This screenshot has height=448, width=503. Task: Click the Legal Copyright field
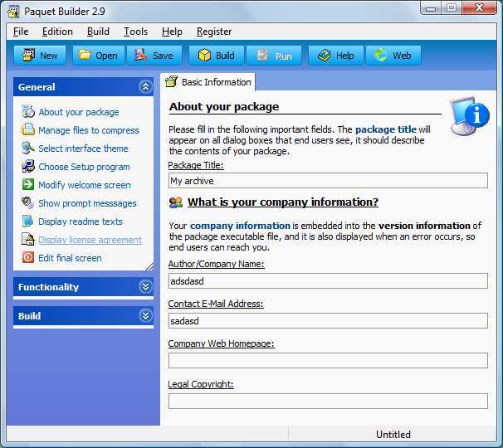pyautogui.click(x=328, y=402)
